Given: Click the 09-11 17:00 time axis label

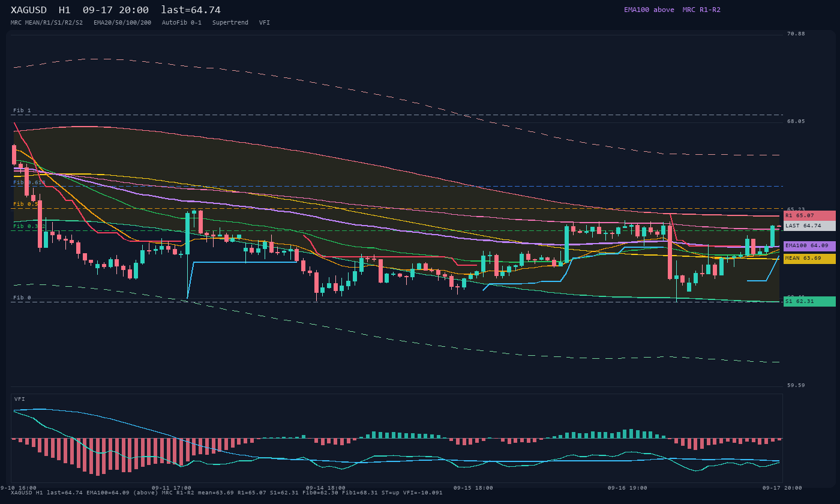Looking at the screenshot, I should pos(172,488).
